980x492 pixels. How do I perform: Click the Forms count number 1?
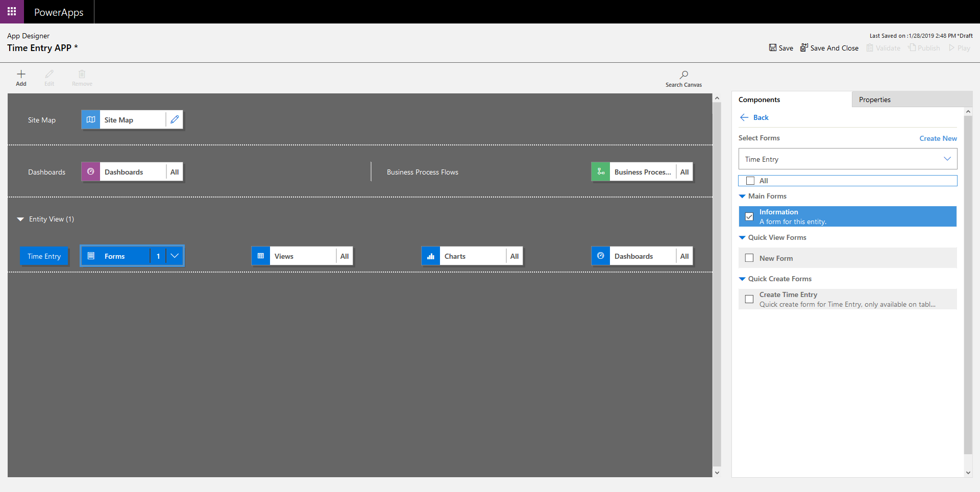158,256
